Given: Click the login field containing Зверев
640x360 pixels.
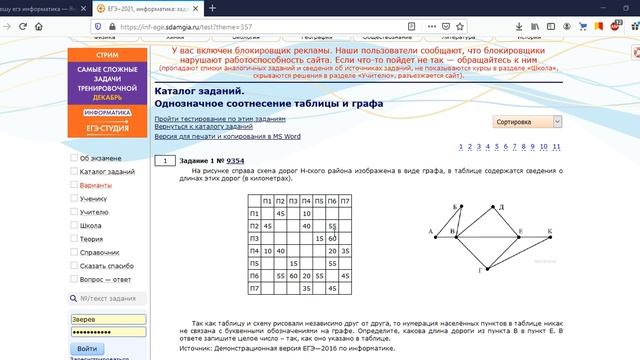Looking at the screenshot, I should (109, 319).
